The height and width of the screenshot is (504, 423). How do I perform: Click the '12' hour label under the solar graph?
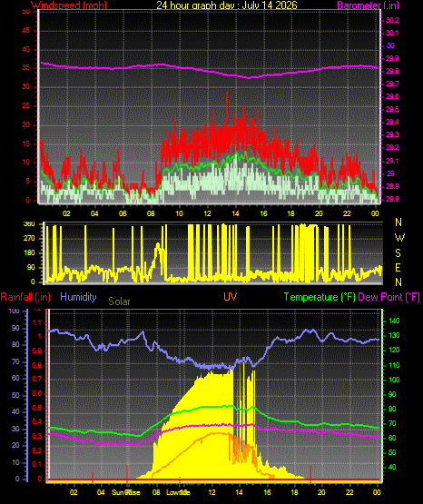click(x=211, y=492)
